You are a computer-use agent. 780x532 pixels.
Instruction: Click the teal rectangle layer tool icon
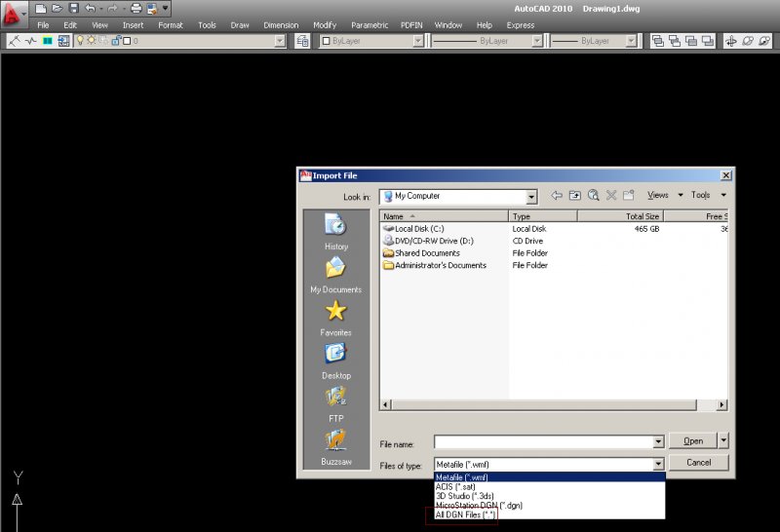pos(47,41)
